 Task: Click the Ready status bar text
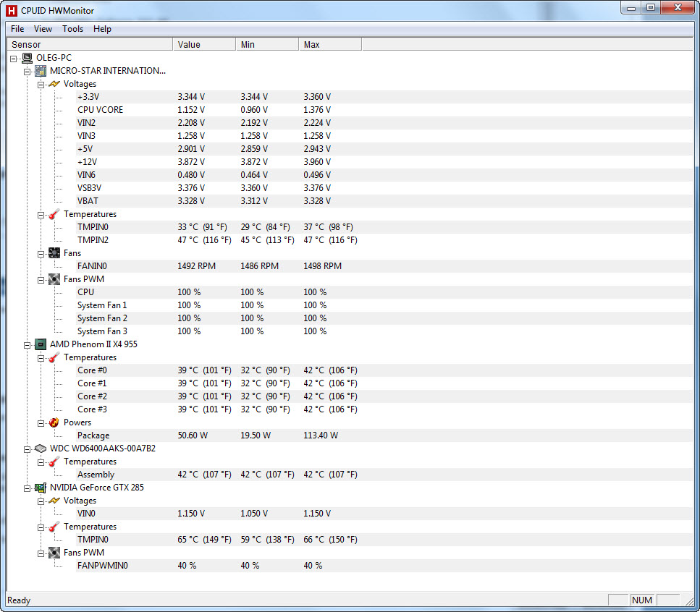(19, 600)
